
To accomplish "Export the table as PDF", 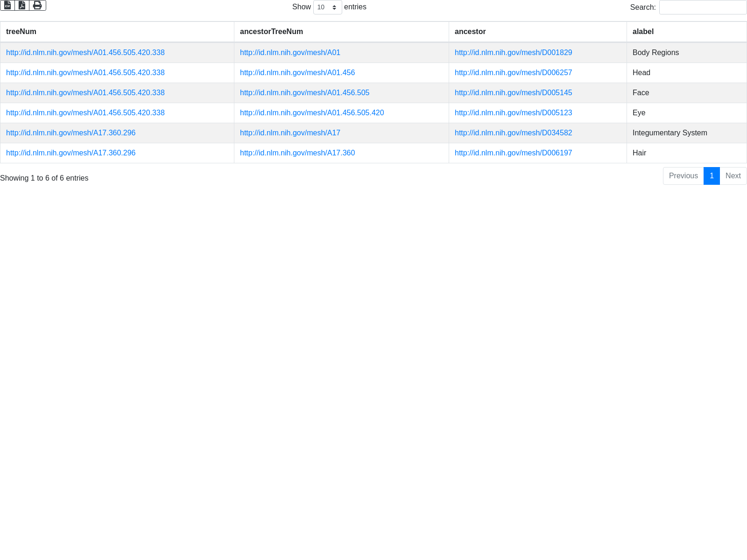I will coord(22,5).
